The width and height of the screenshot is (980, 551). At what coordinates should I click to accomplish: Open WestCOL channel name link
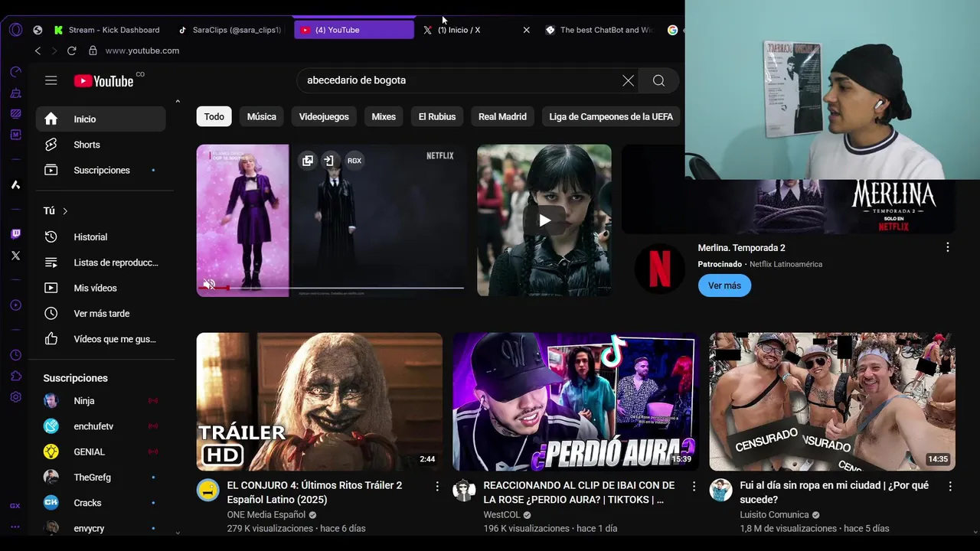click(x=501, y=515)
